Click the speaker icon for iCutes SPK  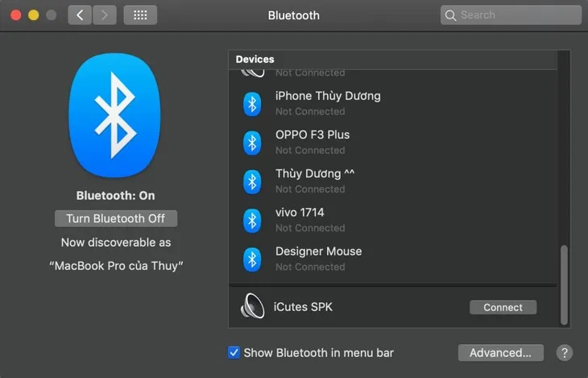pyautogui.click(x=252, y=307)
